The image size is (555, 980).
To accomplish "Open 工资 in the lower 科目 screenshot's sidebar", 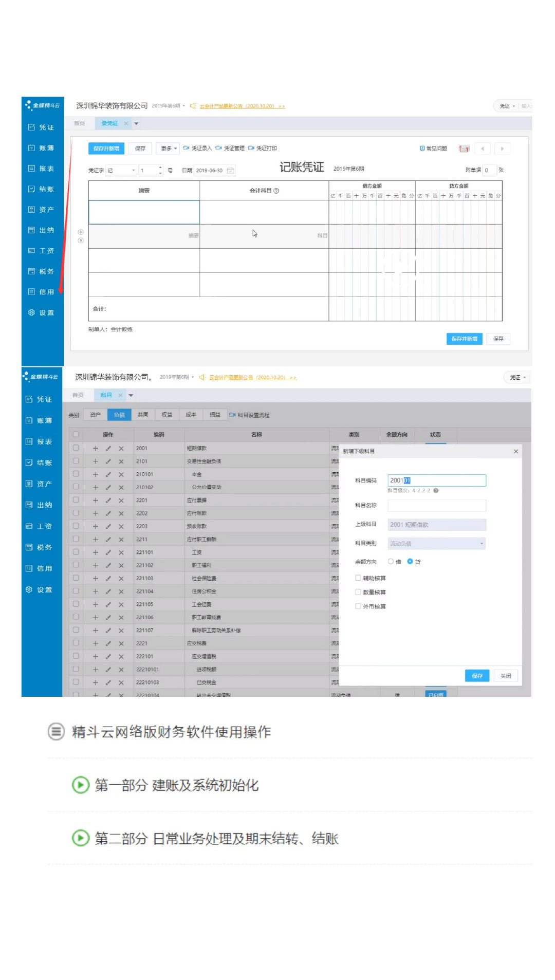I will tap(40, 526).
